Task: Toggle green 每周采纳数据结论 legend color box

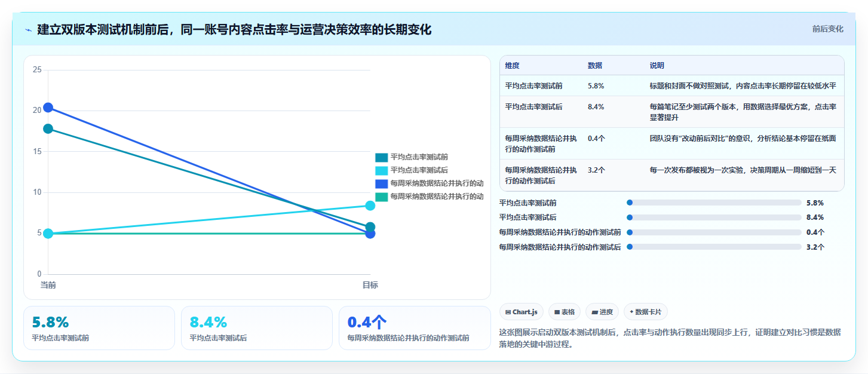Action: click(x=381, y=196)
